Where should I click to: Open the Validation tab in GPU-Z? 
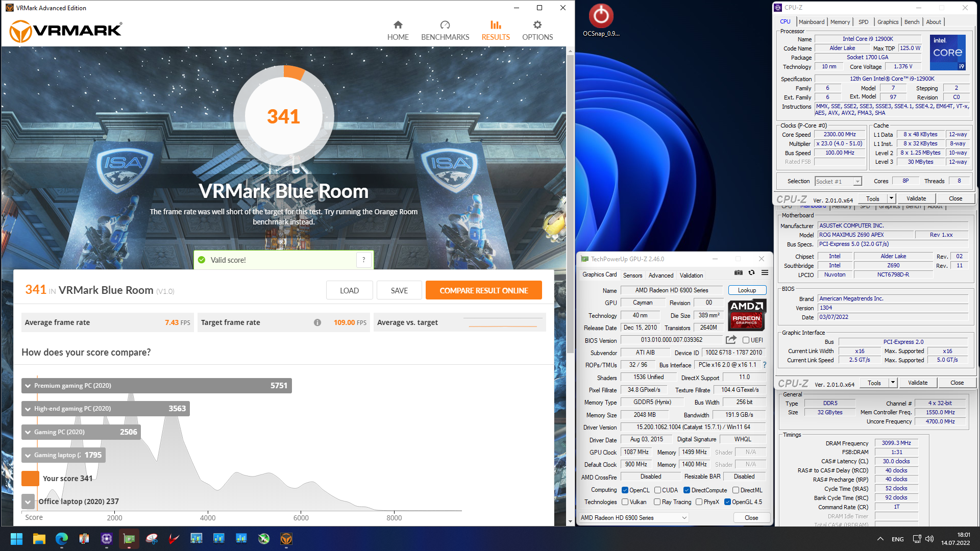(691, 275)
